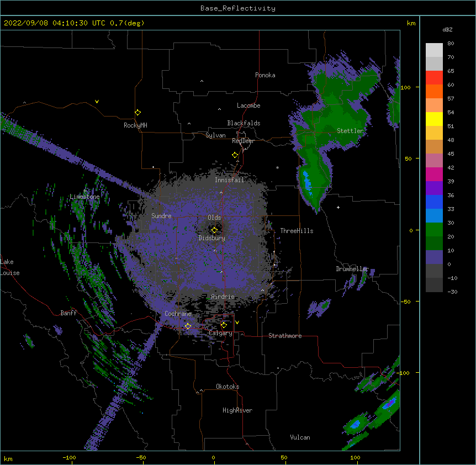Click the Stettler label
476x465 pixels.
350,131
